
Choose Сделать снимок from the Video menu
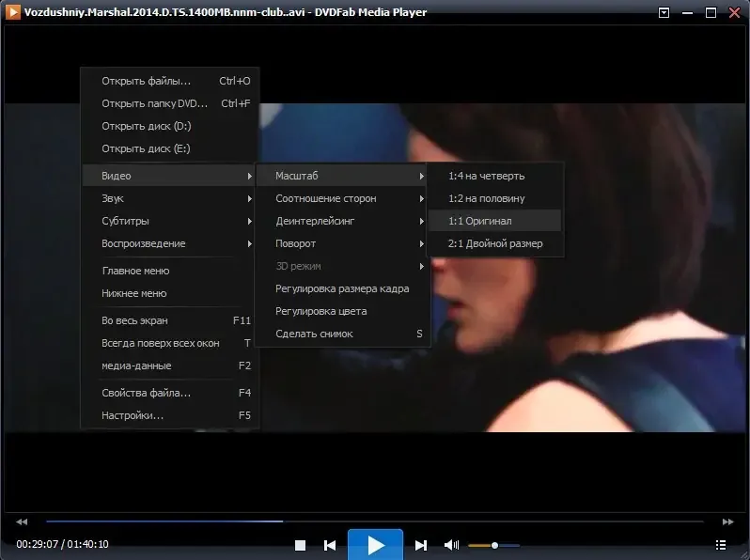tap(314, 334)
